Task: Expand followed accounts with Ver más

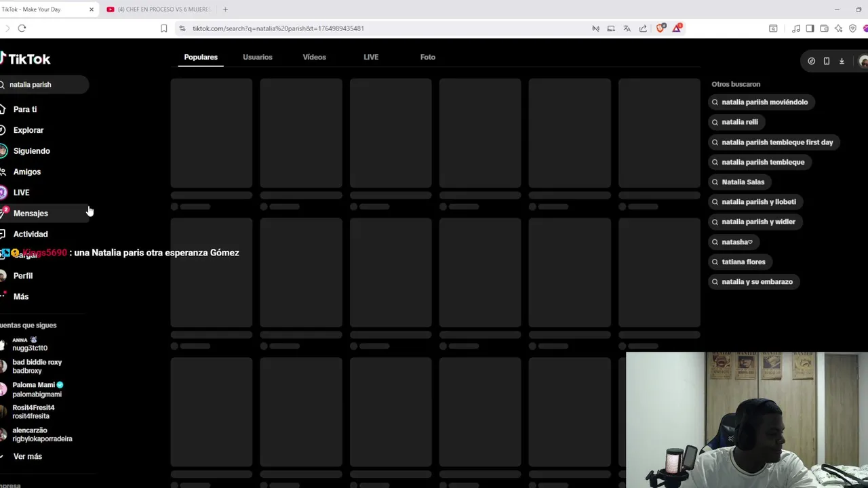Action: click(x=28, y=456)
